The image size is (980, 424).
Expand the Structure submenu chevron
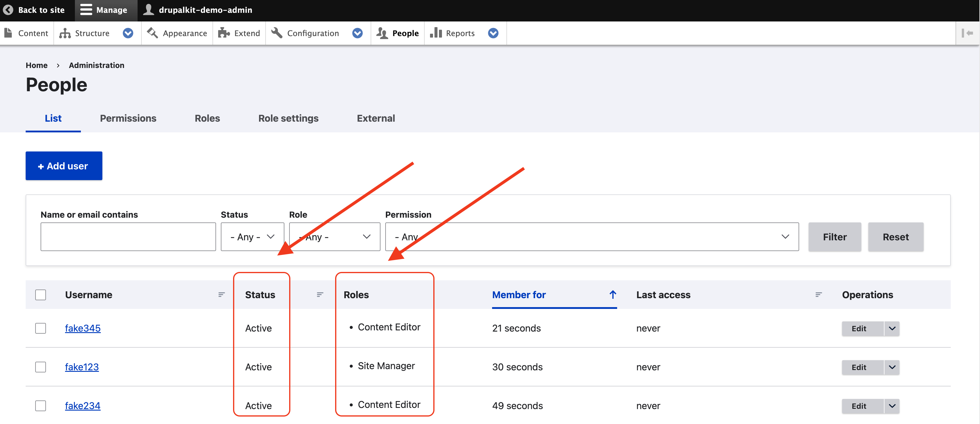pos(128,33)
